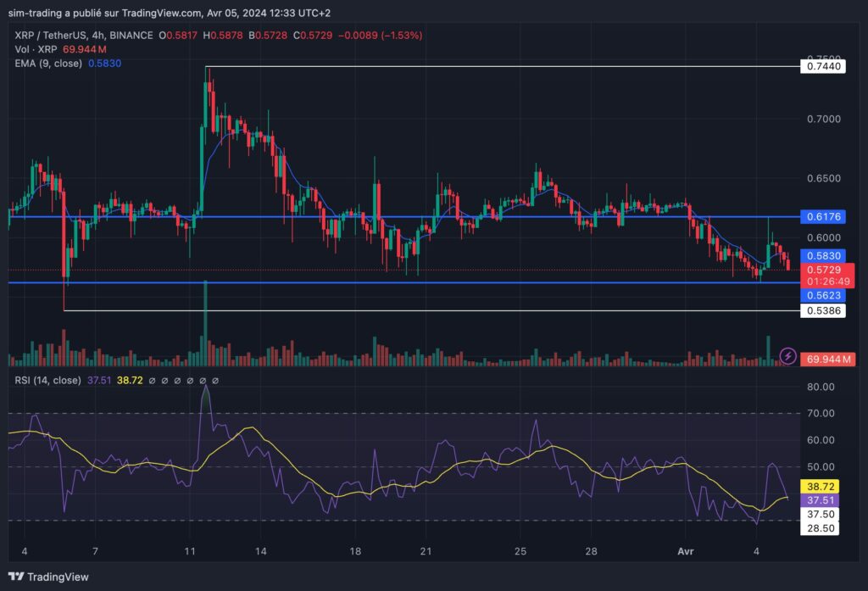This screenshot has height=591, width=868.
Task: Click the first ∅ icon in the RSI legend
Action: click(151, 381)
